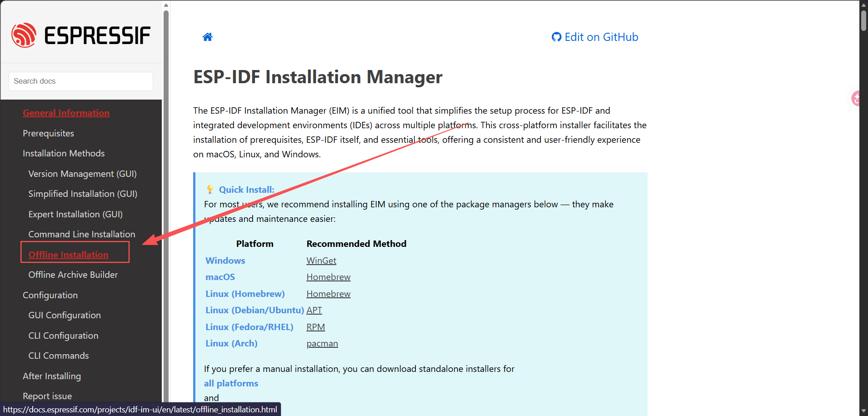Follow the RPM link

point(315,327)
